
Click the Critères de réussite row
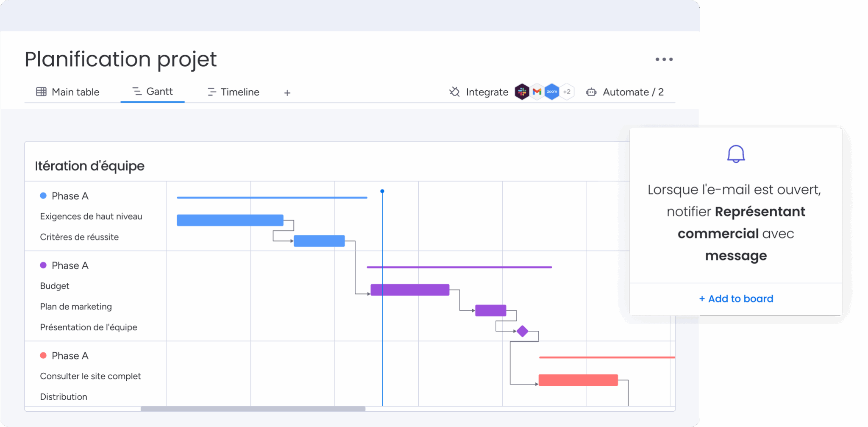tap(79, 237)
